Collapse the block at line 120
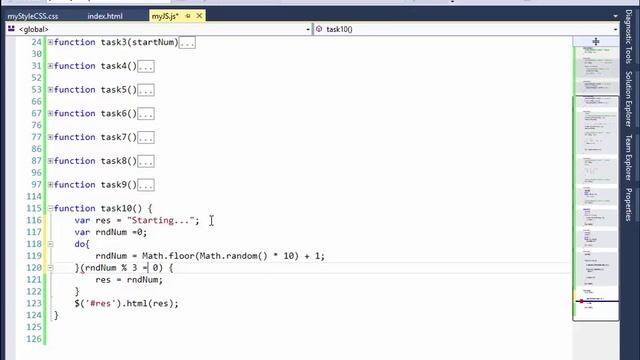Viewport: 640px width, 360px height. coord(50,268)
